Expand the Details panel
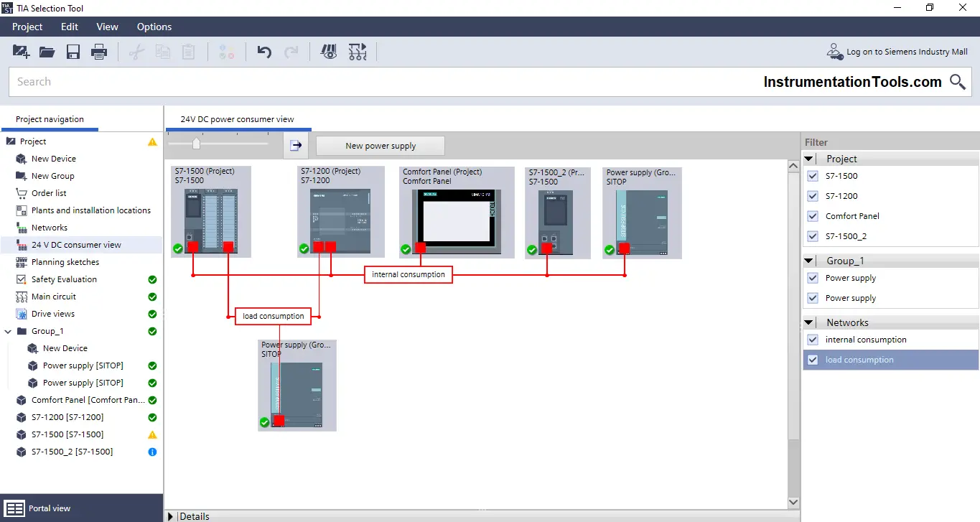Screen dimensions: 980x522 (x=171, y=516)
